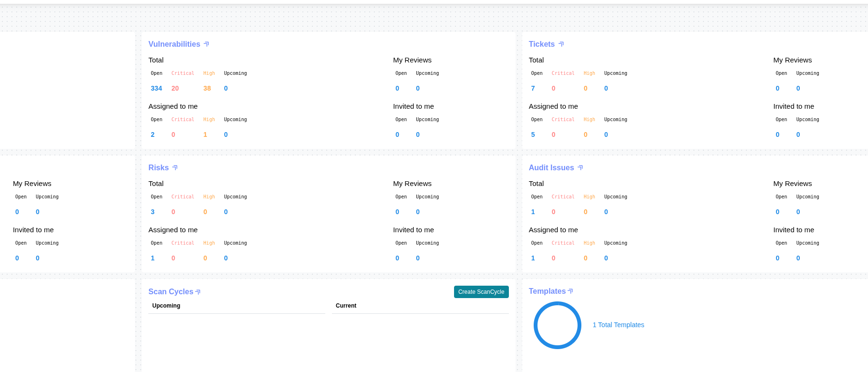Click Audit Issues total critical count 0
Viewport: 868px width, 372px height.
coord(554,212)
